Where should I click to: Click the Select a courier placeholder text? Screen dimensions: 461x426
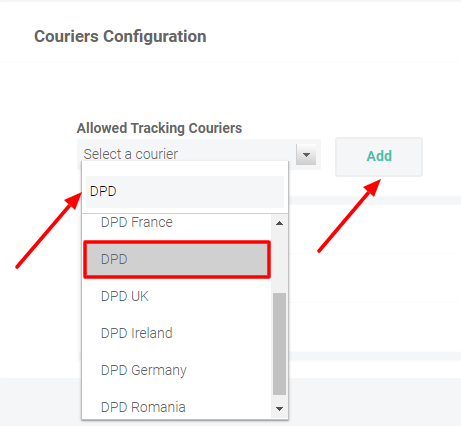tap(131, 154)
